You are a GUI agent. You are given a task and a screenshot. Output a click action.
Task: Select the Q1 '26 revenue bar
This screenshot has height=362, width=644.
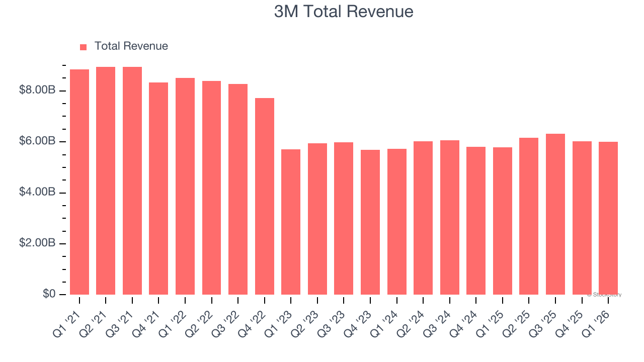coord(608,218)
